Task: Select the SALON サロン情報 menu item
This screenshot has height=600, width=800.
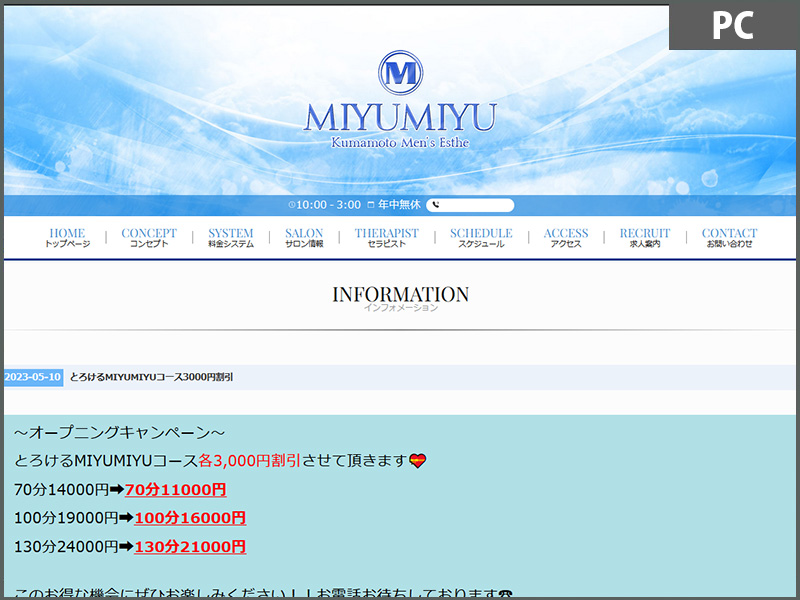Action: pos(304,238)
